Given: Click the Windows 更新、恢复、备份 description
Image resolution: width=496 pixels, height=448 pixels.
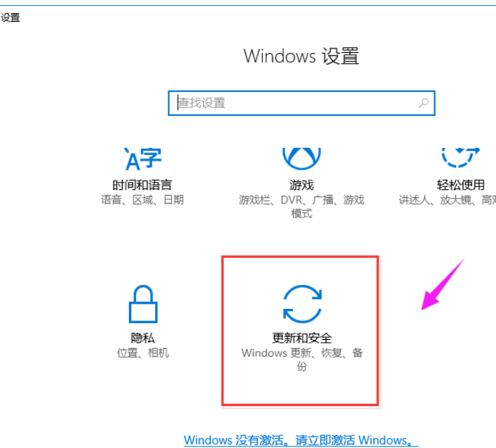Looking at the screenshot, I should click(x=302, y=360).
